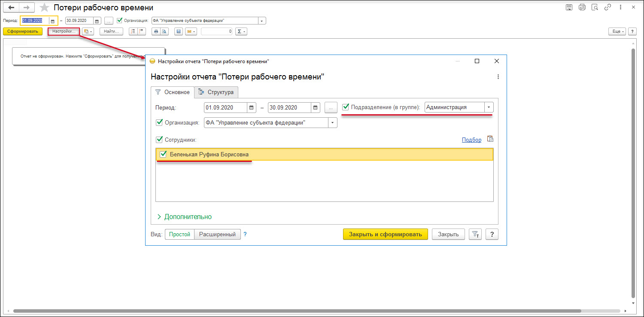This screenshot has height=317, width=644.
Task: Open calendar for main window end date 30.09.2020
Action: [x=97, y=21]
